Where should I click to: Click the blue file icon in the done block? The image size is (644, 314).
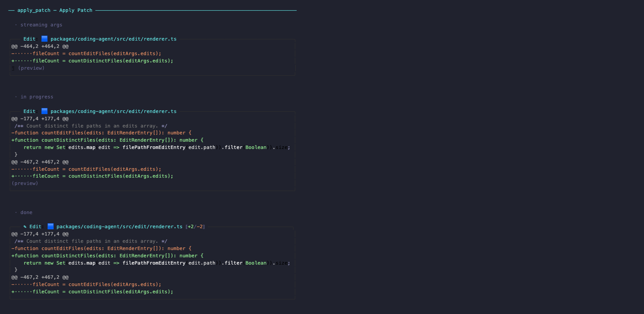pyautogui.click(x=51, y=226)
